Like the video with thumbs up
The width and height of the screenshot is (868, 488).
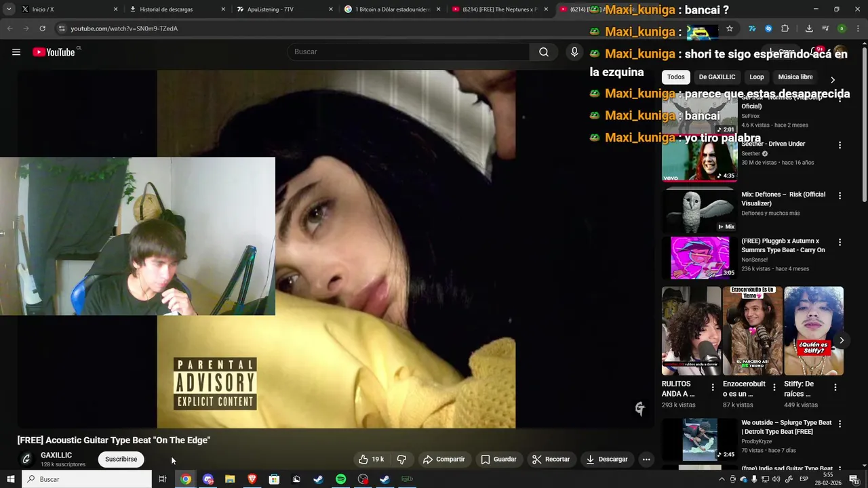(x=371, y=459)
